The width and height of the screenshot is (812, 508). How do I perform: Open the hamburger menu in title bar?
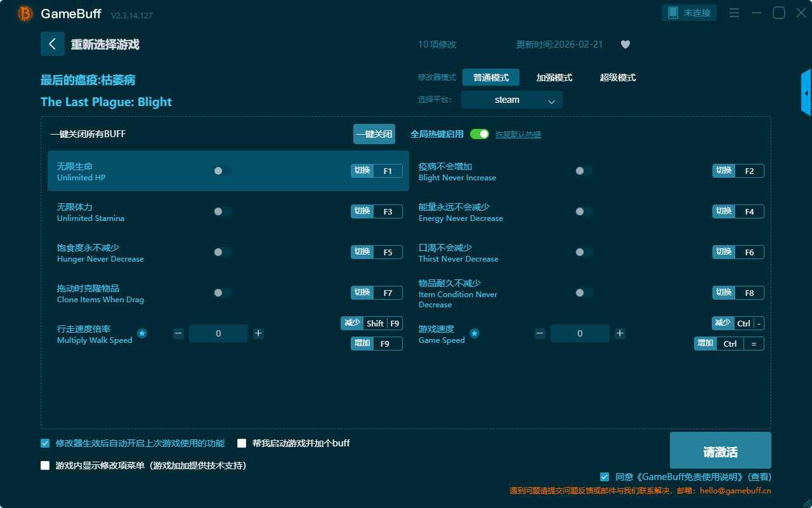pyautogui.click(x=734, y=13)
